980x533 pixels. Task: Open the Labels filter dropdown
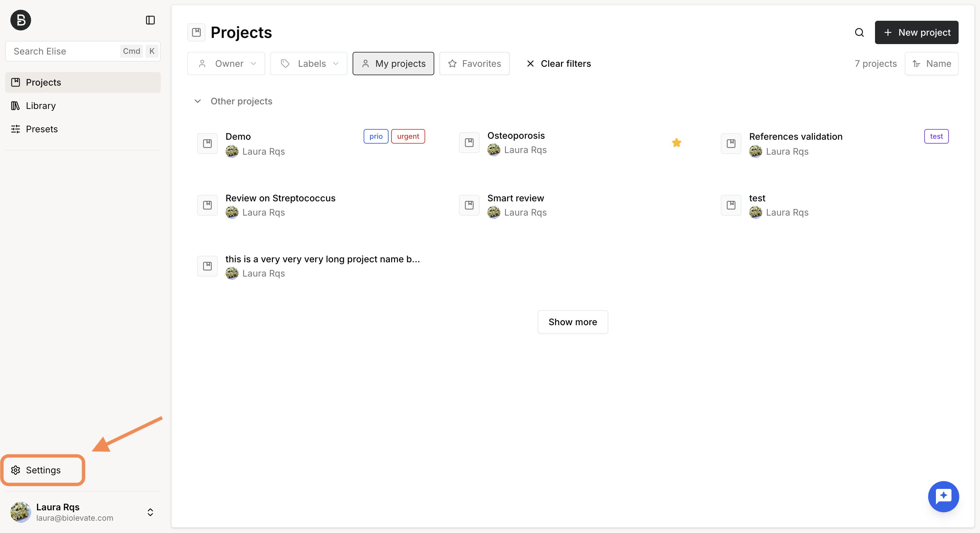pyautogui.click(x=309, y=64)
